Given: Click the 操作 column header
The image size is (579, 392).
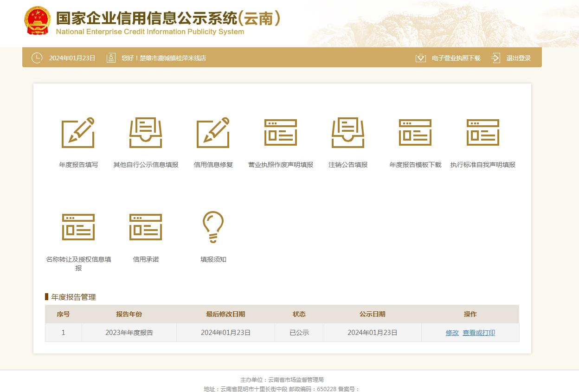Looking at the screenshot, I should coord(470,314).
